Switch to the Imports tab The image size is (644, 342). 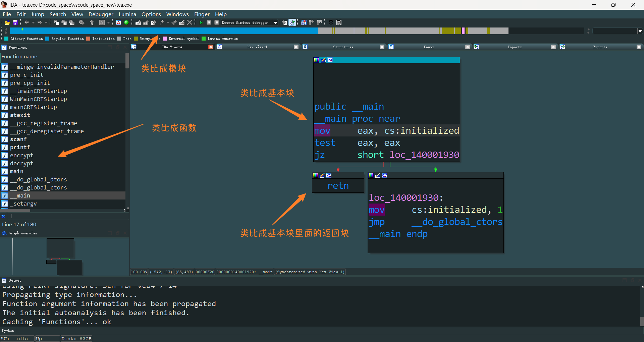coord(515,47)
